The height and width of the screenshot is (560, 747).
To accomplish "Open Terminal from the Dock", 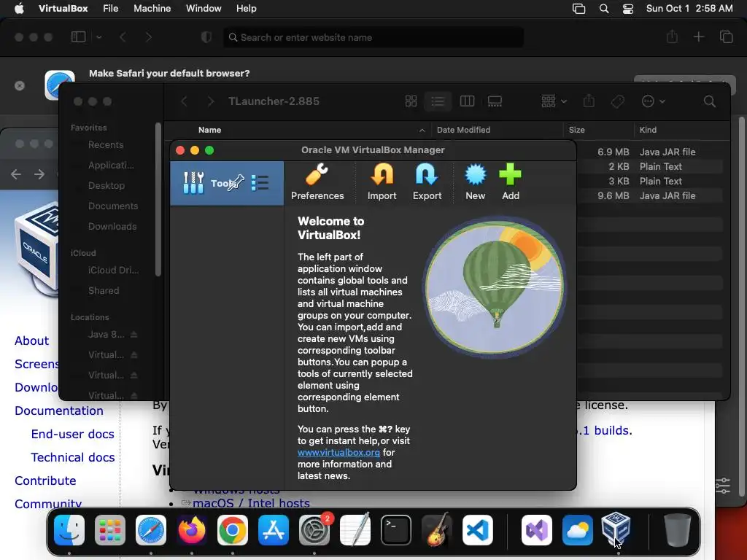I will (396, 529).
